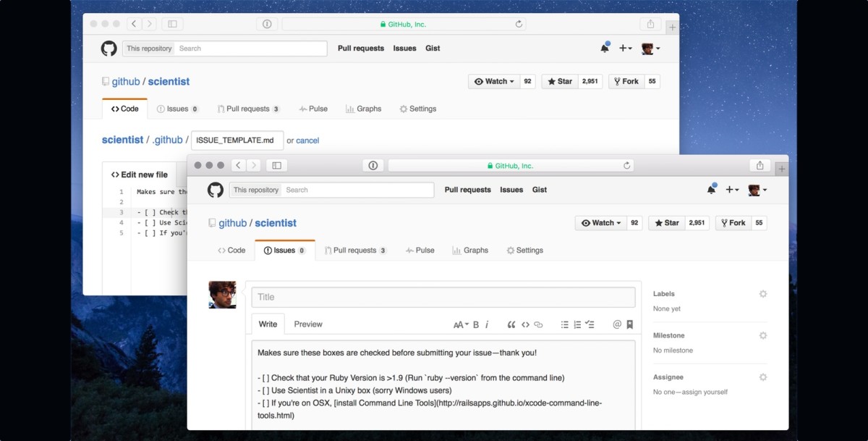Fork the repository in front window

(x=733, y=223)
